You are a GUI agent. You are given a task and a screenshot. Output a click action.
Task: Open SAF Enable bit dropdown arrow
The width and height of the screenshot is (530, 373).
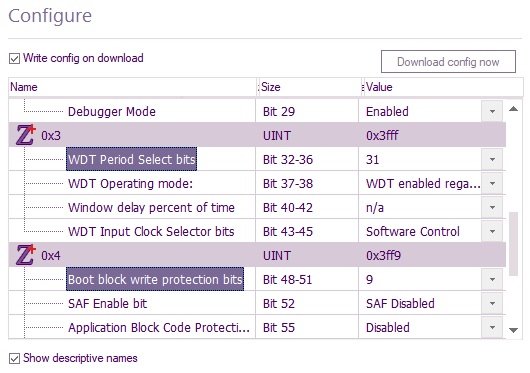click(x=492, y=303)
